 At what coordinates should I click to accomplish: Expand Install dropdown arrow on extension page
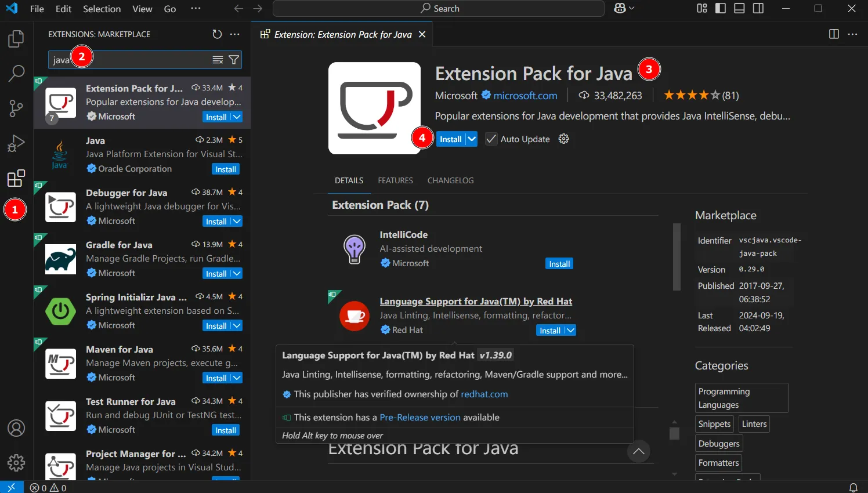click(472, 139)
